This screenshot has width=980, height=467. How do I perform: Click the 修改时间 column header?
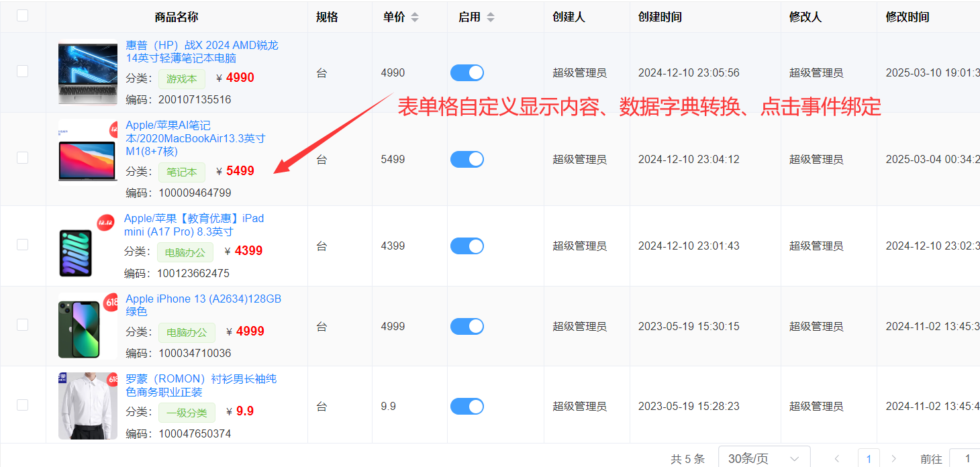(x=908, y=17)
